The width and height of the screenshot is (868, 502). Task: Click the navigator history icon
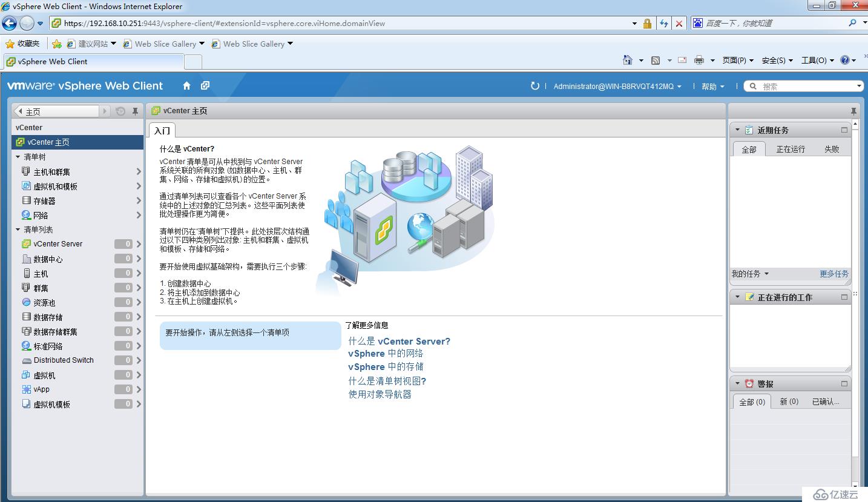pos(120,111)
